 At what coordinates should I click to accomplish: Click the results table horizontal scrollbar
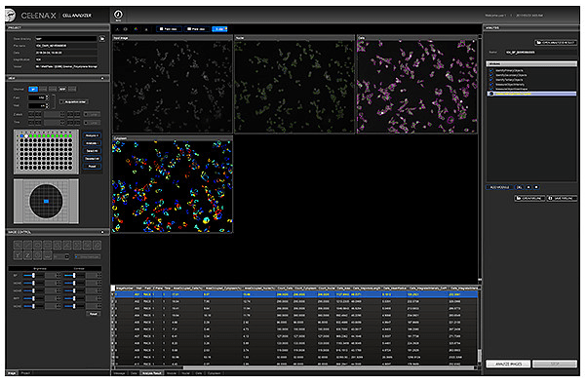click(x=328, y=367)
